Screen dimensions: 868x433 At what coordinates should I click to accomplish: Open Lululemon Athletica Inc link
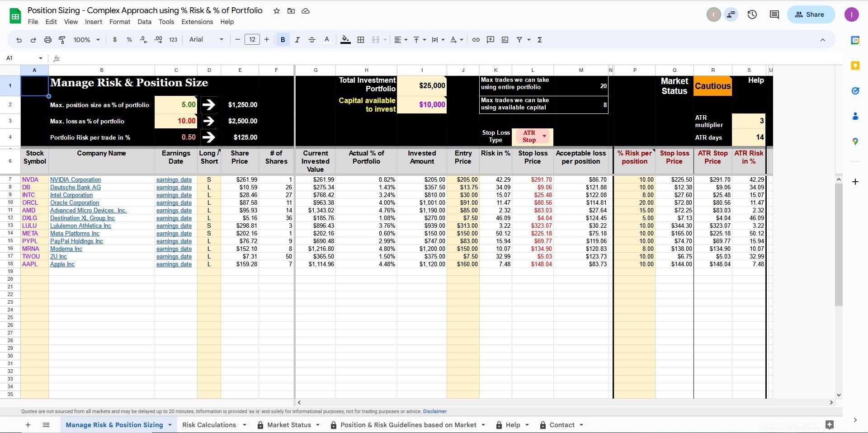[x=80, y=226]
